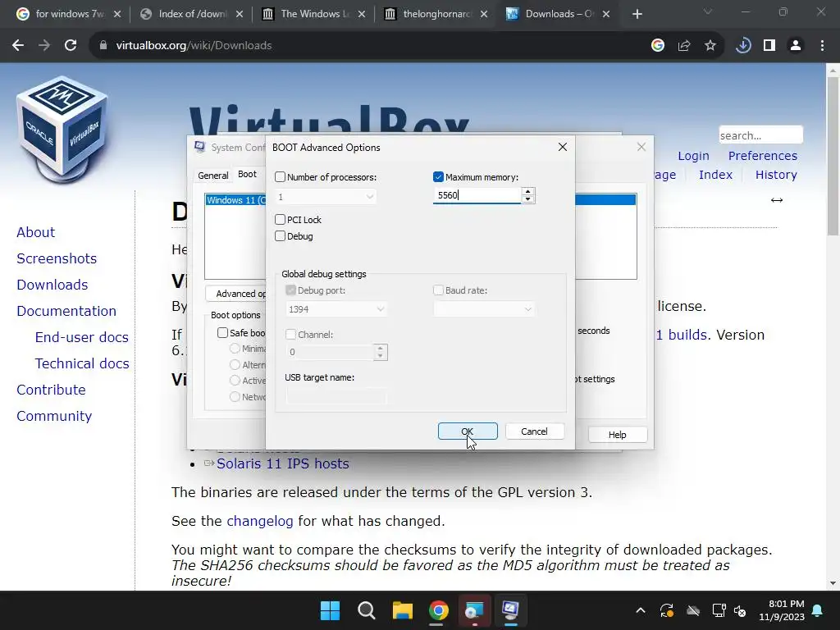Open taskbar Search
The height and width of the screenshot is (630, 840).
click(367, 610)
